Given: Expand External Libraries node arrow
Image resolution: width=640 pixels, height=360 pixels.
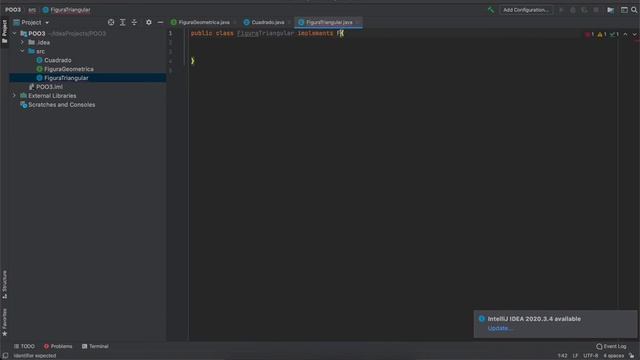Looking at the screenshot, I should (15, 96).
